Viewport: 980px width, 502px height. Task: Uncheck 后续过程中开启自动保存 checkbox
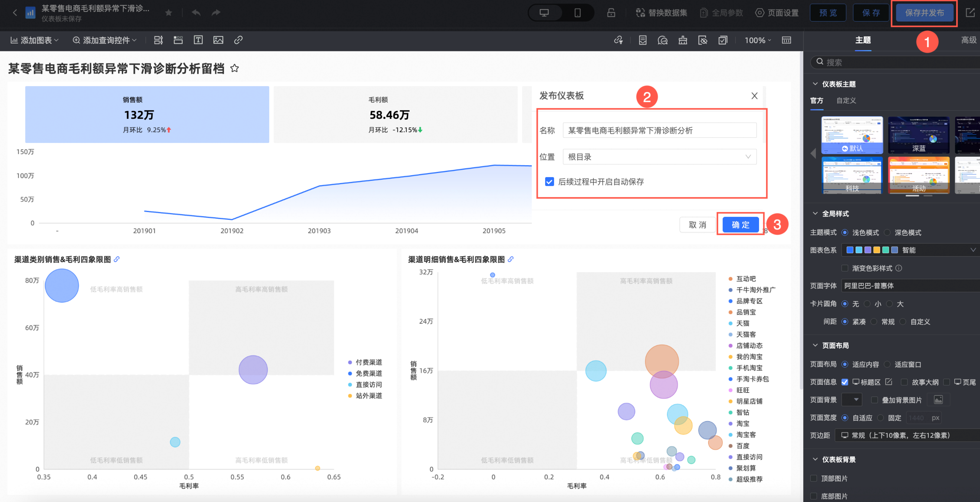tap(549, 182)
